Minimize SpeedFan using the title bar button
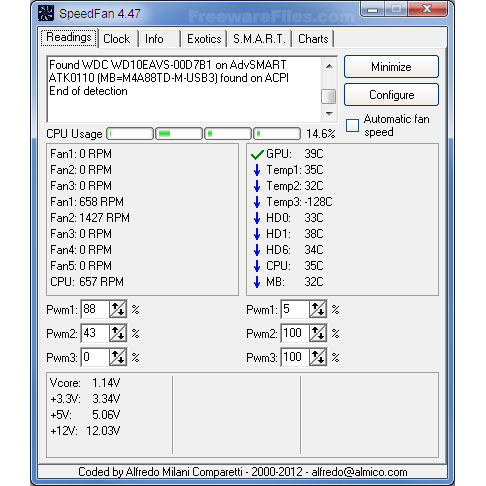The width and height of the screenshot is (486, 486). point(373,9)
